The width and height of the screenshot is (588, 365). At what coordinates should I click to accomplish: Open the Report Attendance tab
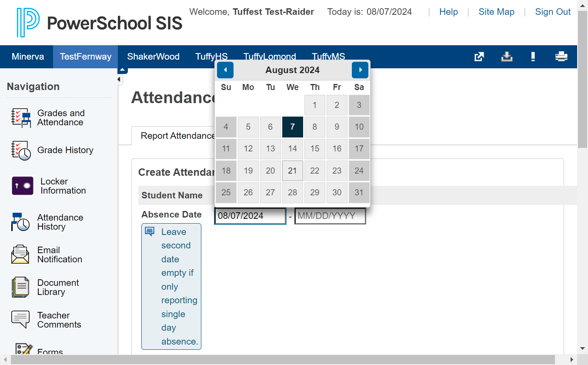pos(178,136)
